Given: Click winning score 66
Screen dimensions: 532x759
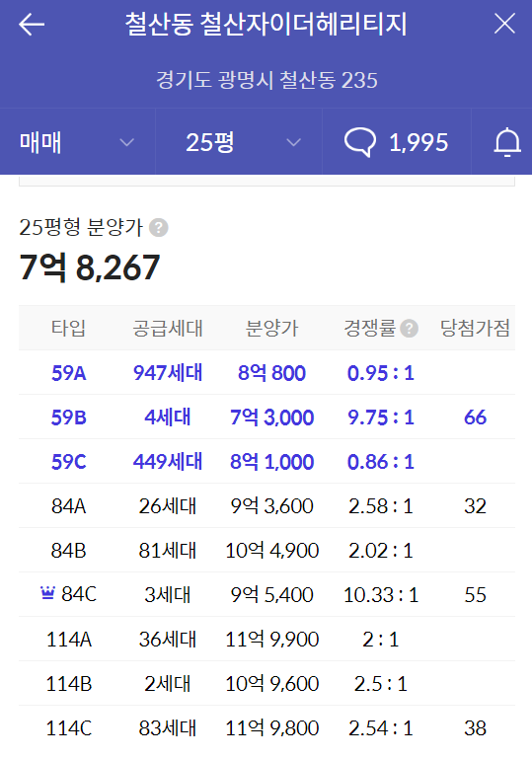Looking at the screenshot, I should (475, 417).
